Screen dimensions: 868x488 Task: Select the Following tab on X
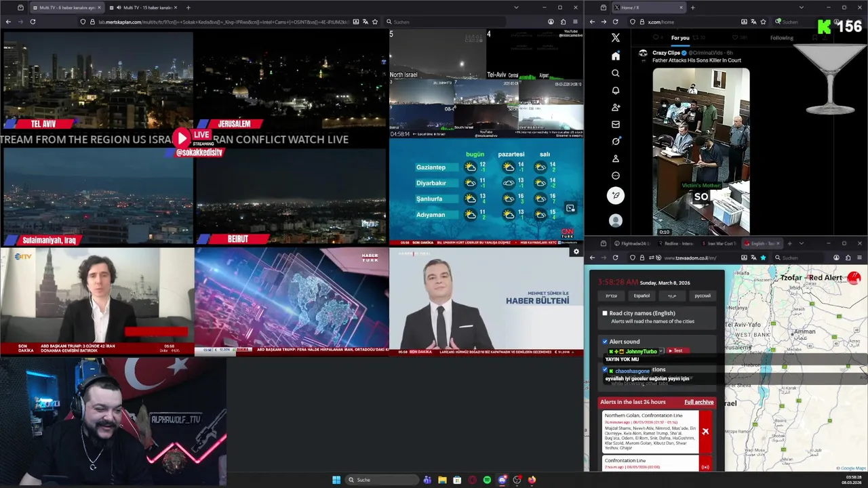coord(781,38)
